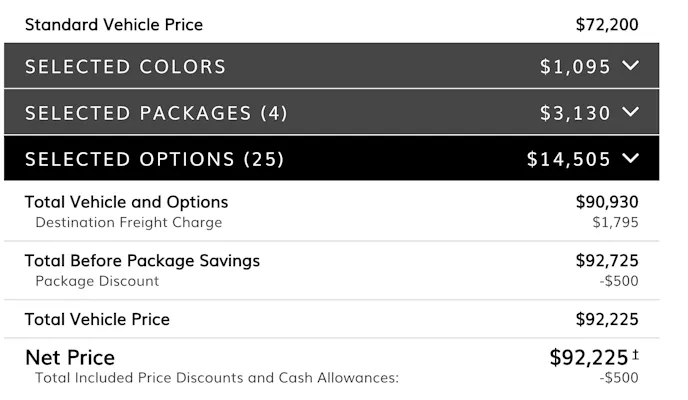Screen dimensions: 688x400
Task: Expand the Selected Packages chevron arrow
Action: tap(630, 113)
